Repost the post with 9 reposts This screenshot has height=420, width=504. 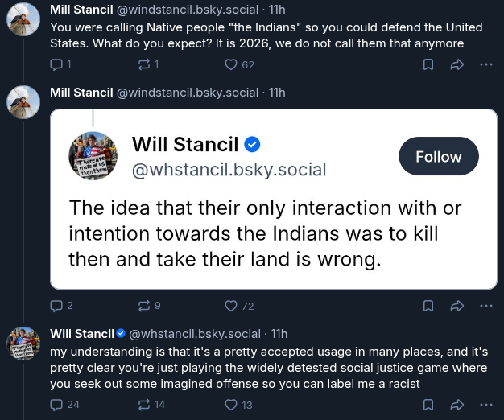tap(144, 306)
